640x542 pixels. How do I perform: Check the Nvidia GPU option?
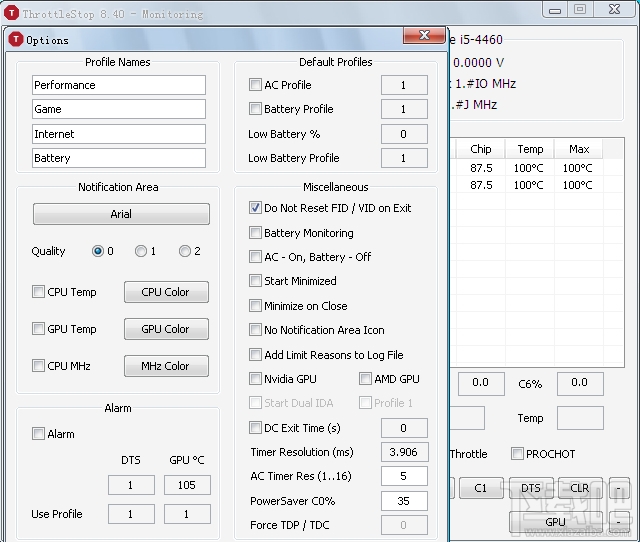256,379
